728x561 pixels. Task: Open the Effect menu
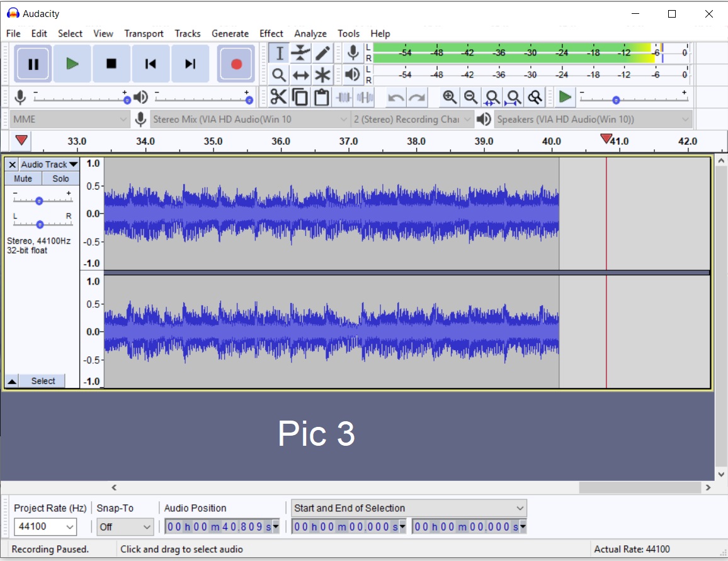pyautogui.click(x=271, y=33)
